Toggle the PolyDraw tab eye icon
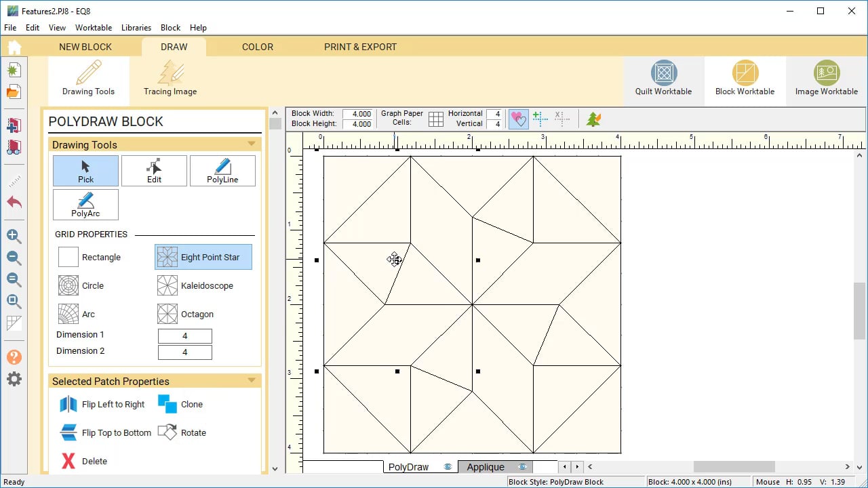 448,467
